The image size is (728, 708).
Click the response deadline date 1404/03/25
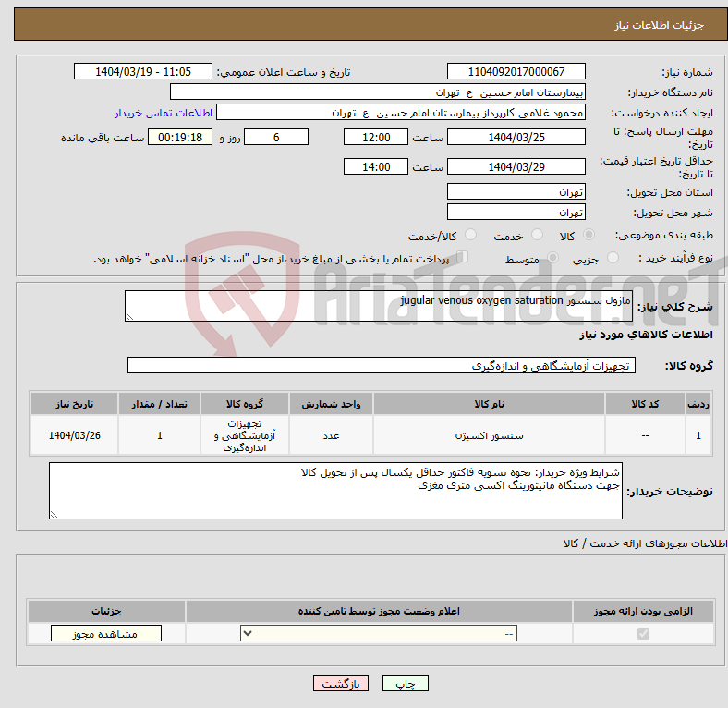click(516, 137)
